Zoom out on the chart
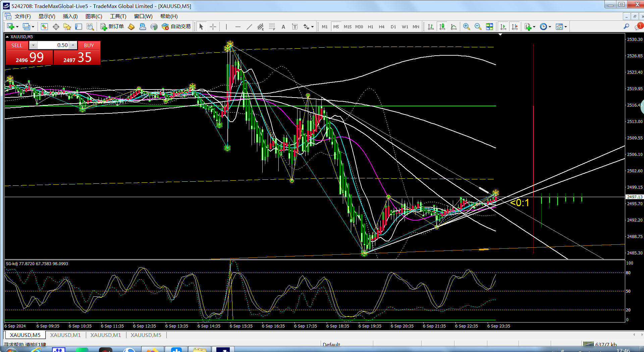This screenshot has height=352, width=644. coord(478,27)
